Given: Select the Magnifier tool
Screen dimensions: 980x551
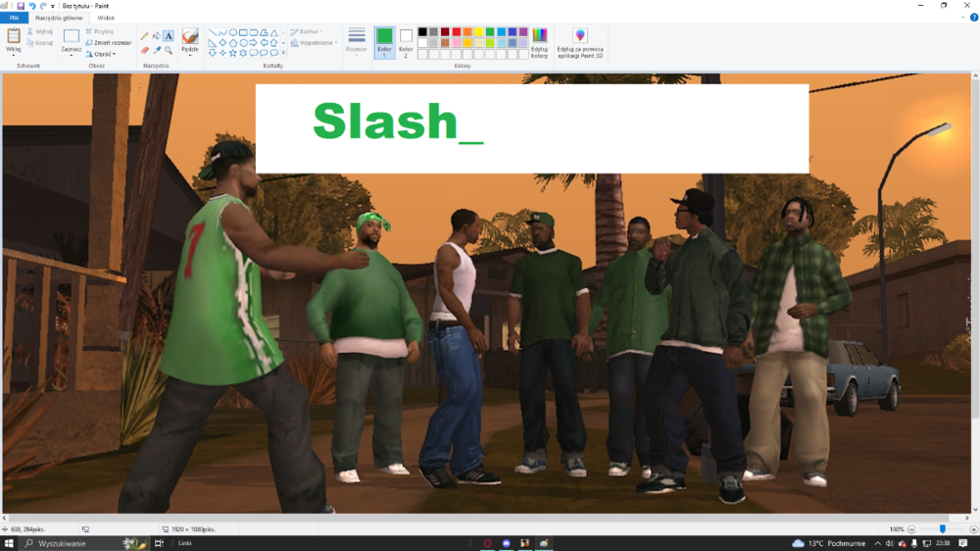Looking at the screenshot, I should click(169, 50).
